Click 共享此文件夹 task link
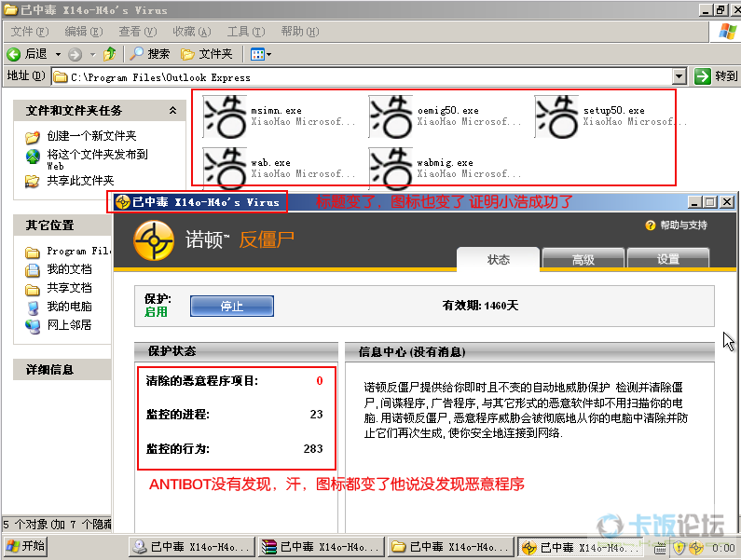 coord(80,181)
